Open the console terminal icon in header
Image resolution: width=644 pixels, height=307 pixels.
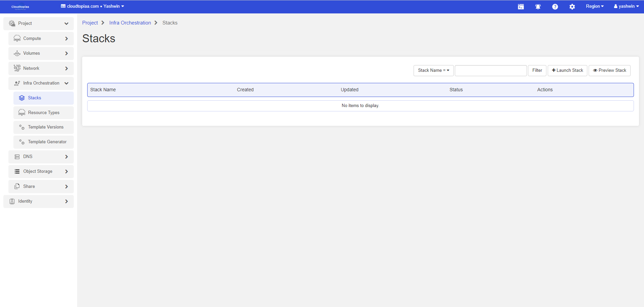(521, 7)
